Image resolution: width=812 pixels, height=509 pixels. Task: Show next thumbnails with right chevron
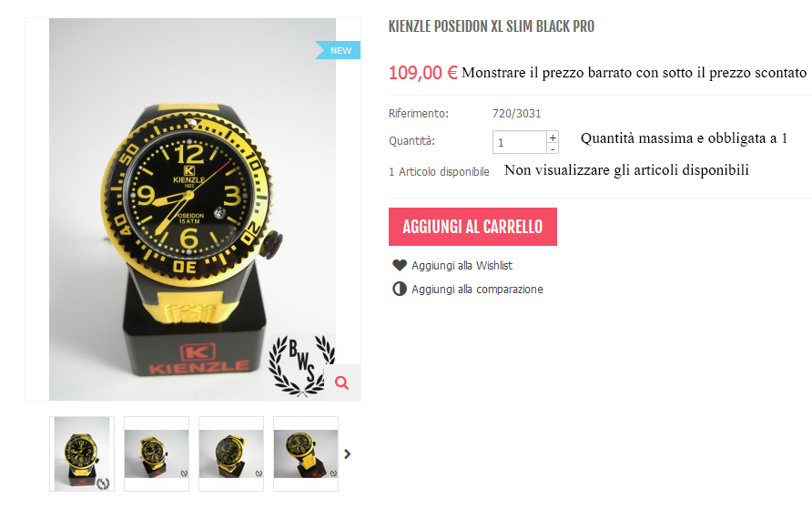tap(348, 454)
